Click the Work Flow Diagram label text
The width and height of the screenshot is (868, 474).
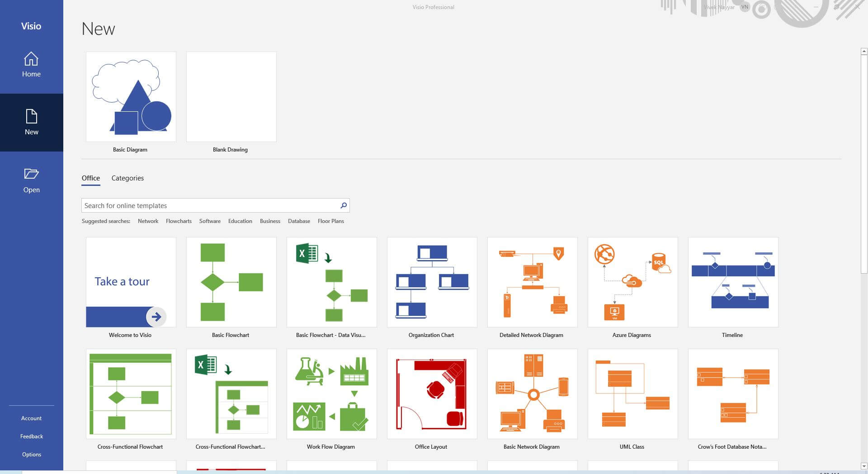pyautogui.click(x=331, y=447)
